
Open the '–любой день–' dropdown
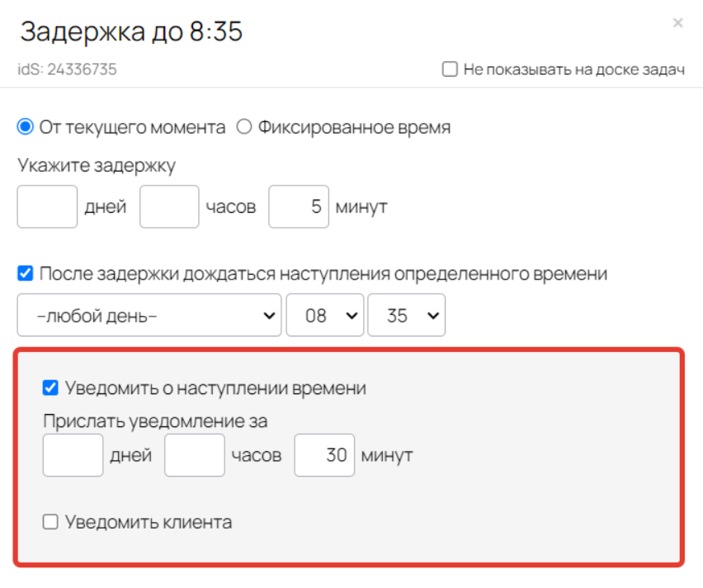coord(149,315)
